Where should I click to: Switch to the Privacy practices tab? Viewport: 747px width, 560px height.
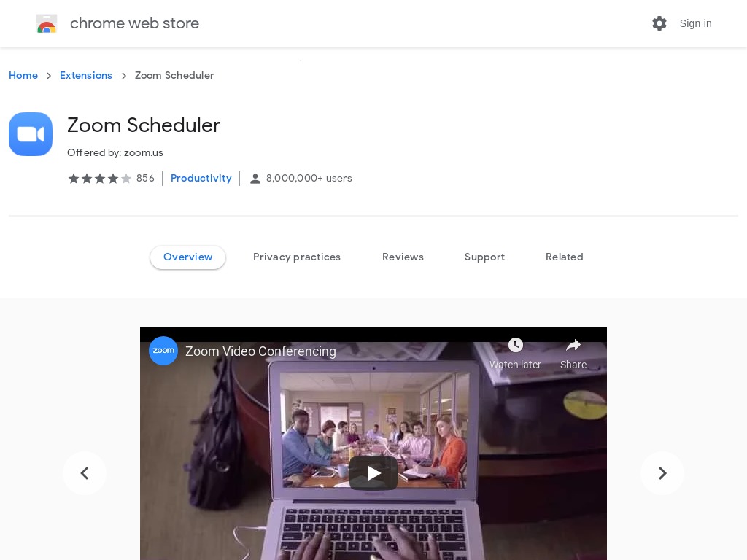(x=297, y=257)
